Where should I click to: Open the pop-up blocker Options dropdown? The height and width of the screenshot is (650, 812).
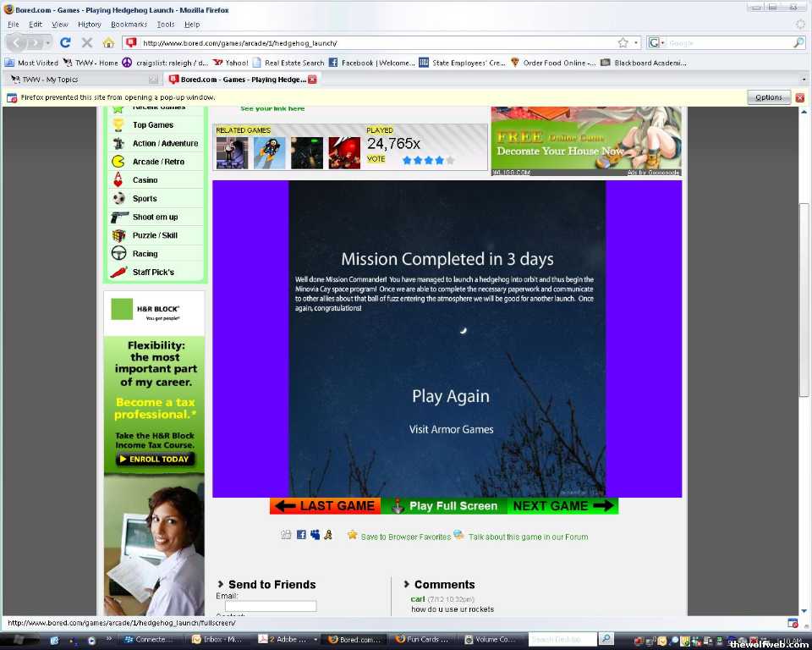tap(769, 97)
